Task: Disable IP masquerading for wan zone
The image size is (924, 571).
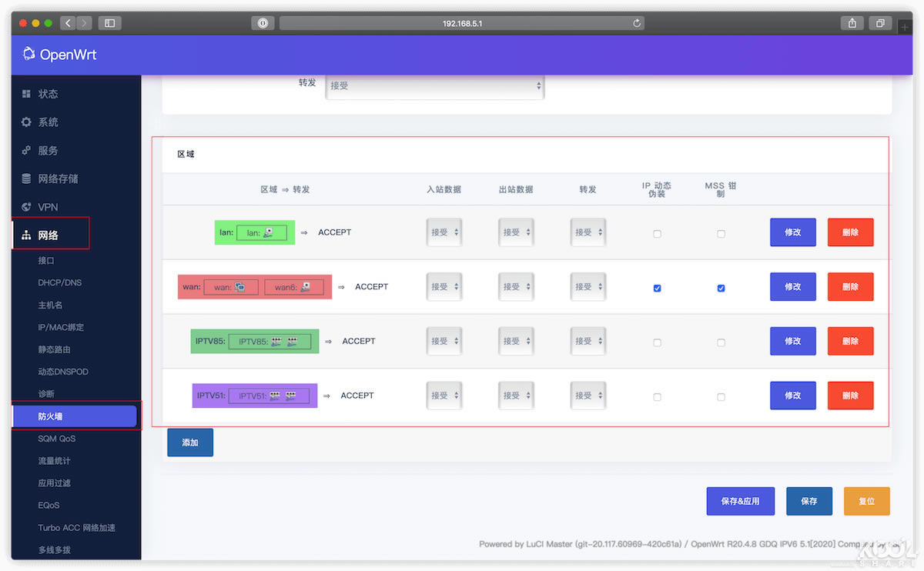Action: [657, 288]
